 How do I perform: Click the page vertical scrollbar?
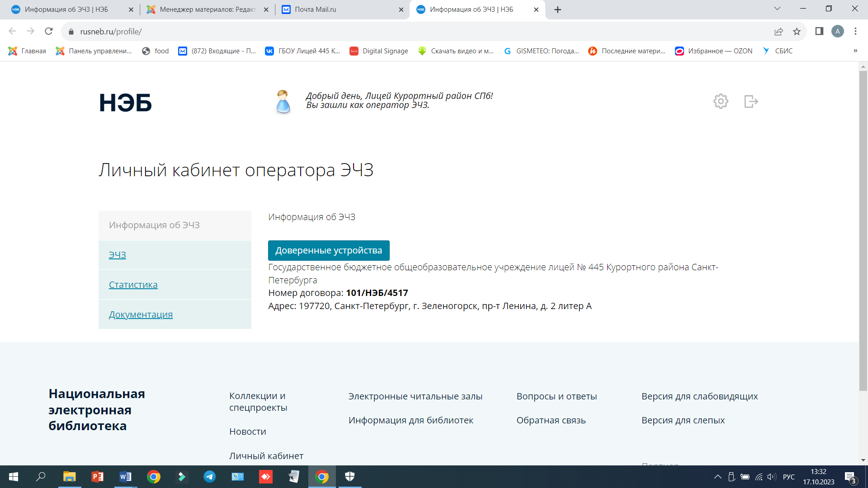[863, 230]
